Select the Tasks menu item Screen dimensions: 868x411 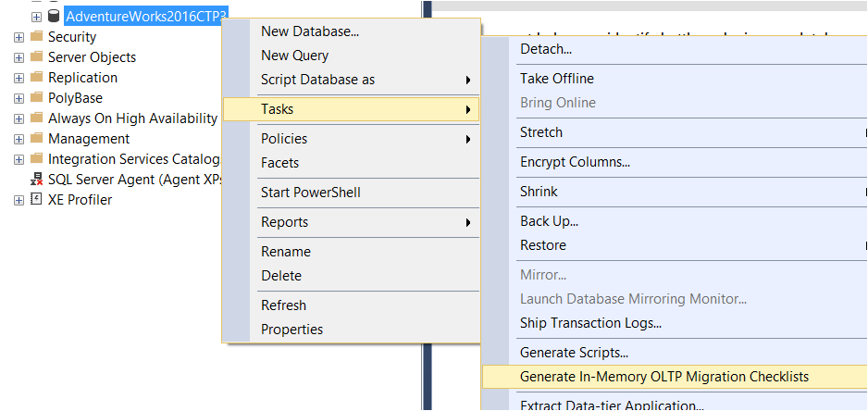pyautogui.click(x=351, y=109)
